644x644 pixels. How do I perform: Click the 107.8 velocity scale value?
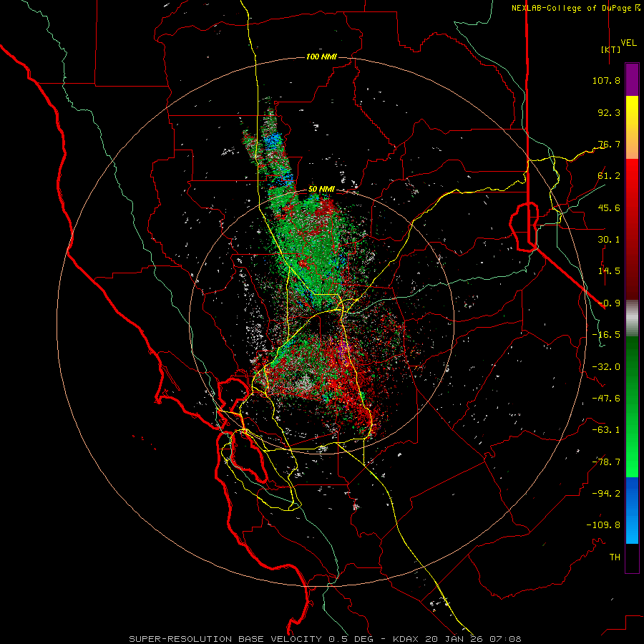coord(606,80)
